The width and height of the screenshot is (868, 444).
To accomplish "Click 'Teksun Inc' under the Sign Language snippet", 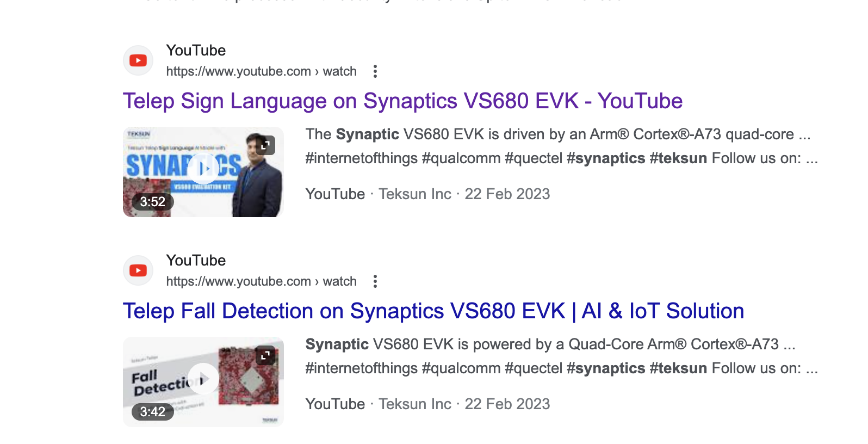I will (x=414, y=194).
